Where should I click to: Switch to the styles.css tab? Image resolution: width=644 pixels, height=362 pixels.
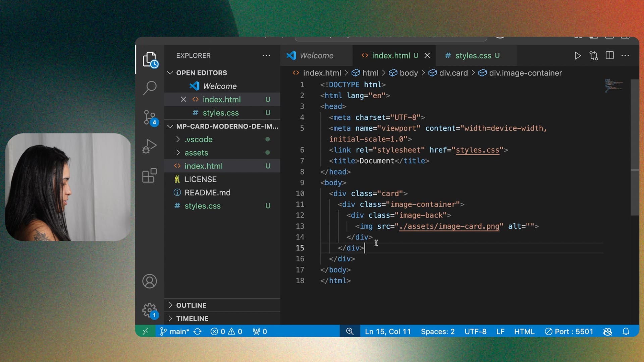click(473, 56)
